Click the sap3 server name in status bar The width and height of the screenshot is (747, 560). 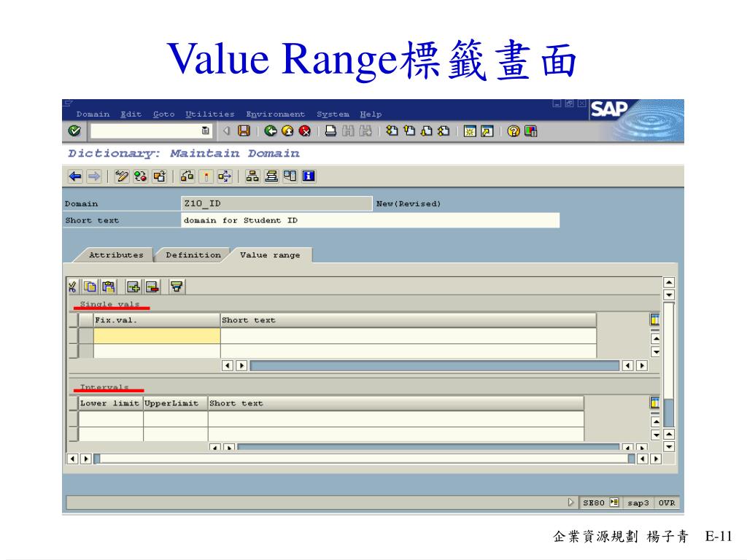[x=638, y=503]
